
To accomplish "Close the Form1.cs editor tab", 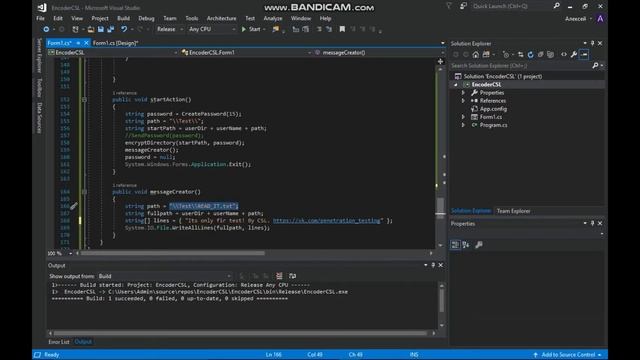I will pos(86,43).
